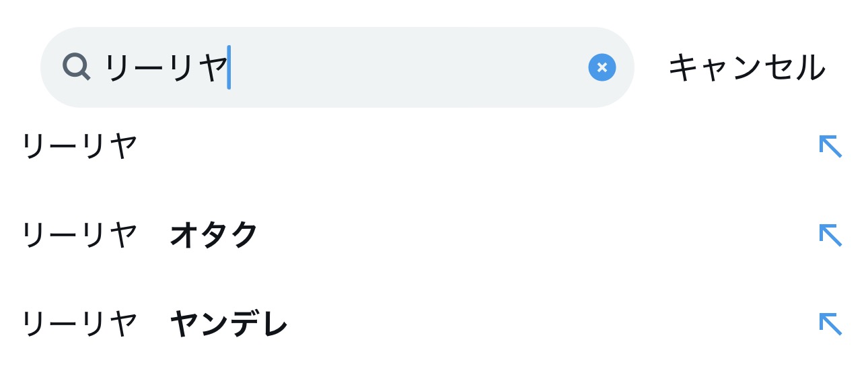Select the リーリヤ ヤンデレ suggestion

[x=155, y=324]
